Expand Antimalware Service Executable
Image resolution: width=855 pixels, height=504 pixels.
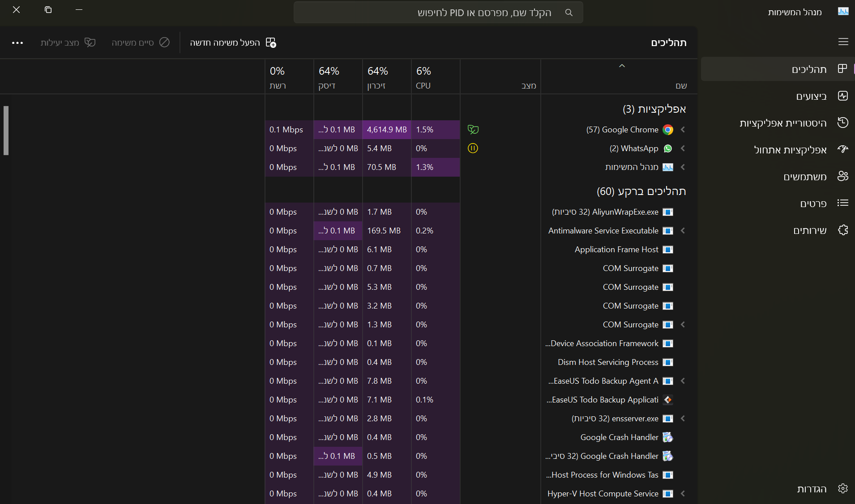pyautogui.click(x=683, y=231)
